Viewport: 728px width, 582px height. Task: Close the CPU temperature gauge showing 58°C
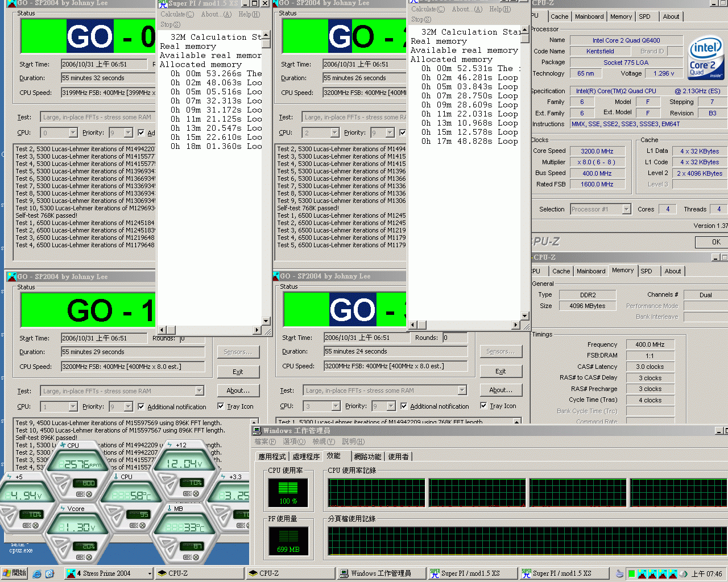tap(142, 525)
